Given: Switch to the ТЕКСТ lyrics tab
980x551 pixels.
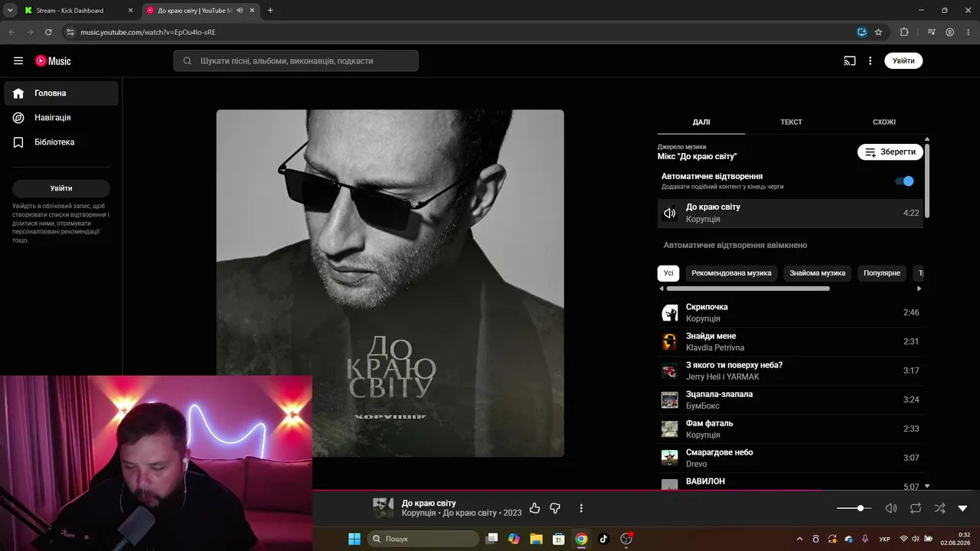Looking at the screenshot, I should coord(791,122).
